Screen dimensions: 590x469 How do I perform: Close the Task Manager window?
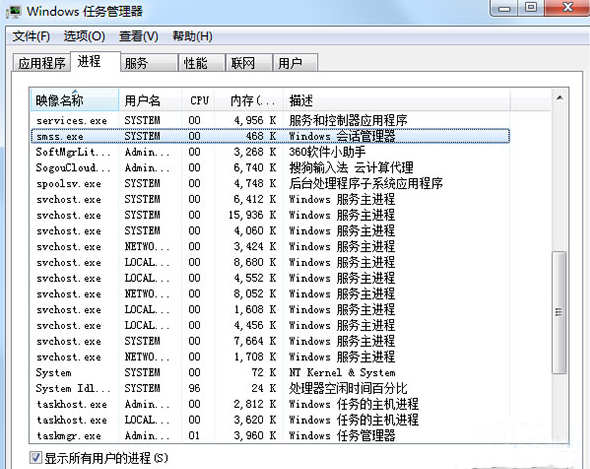567,8
